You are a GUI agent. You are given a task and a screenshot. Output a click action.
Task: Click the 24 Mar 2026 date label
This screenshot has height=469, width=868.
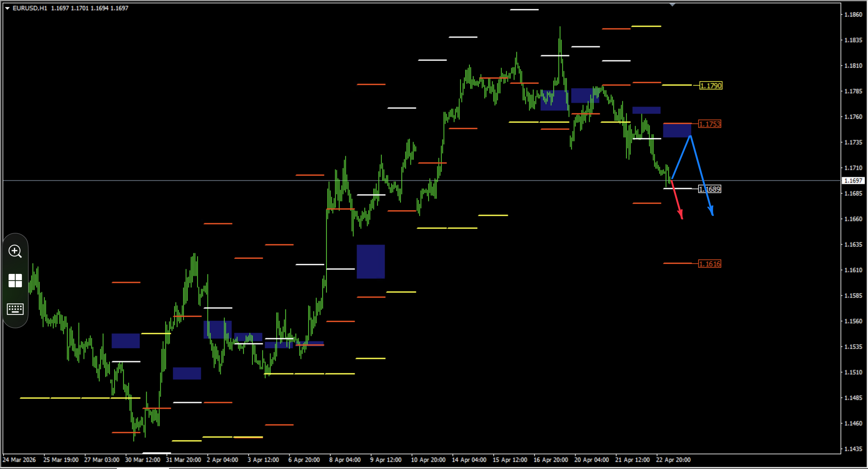19,460
